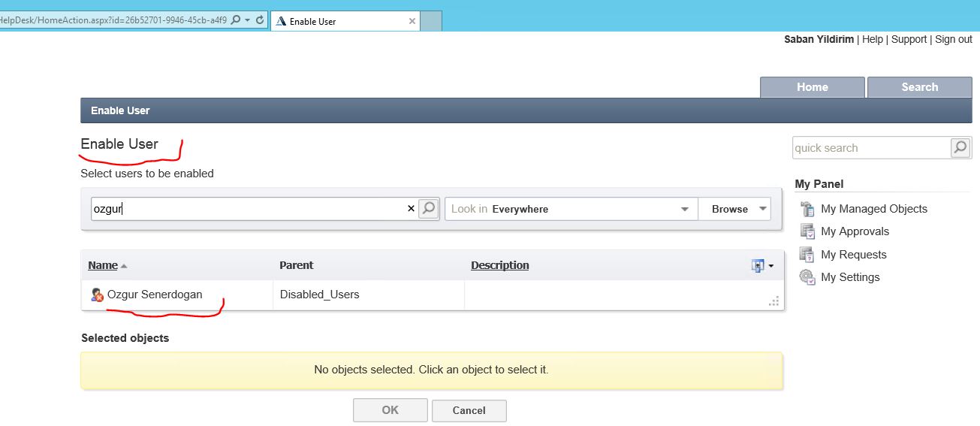This screenshot has width=980, height=426.
Task: Click the Saban Yildirim user name
Action: 819,39
